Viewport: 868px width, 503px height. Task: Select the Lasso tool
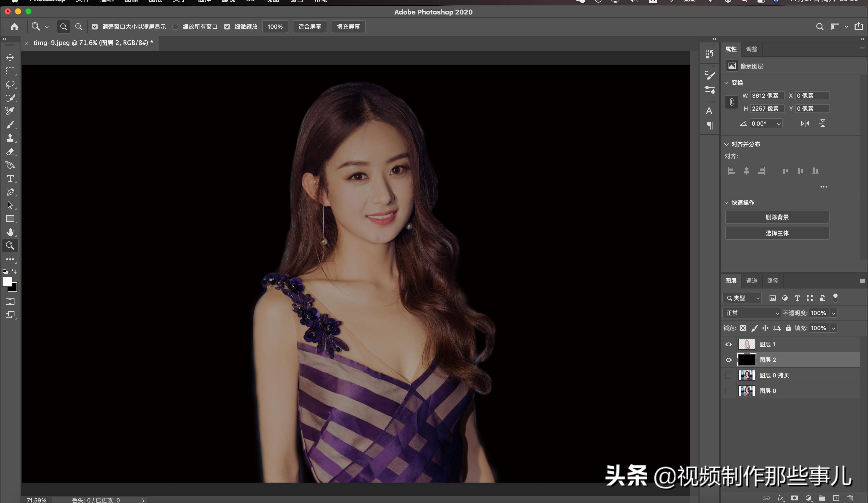10,85
